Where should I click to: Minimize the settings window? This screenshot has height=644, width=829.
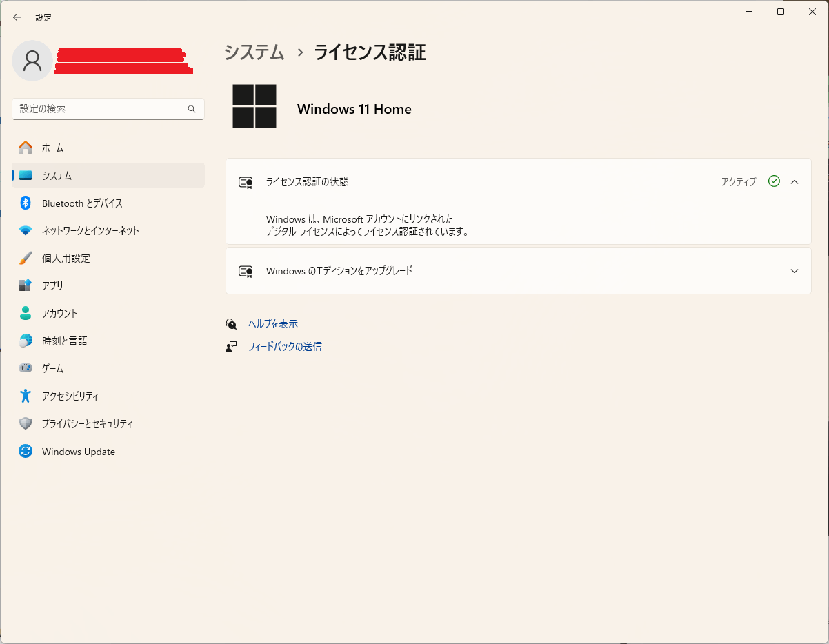pos(748,12)
